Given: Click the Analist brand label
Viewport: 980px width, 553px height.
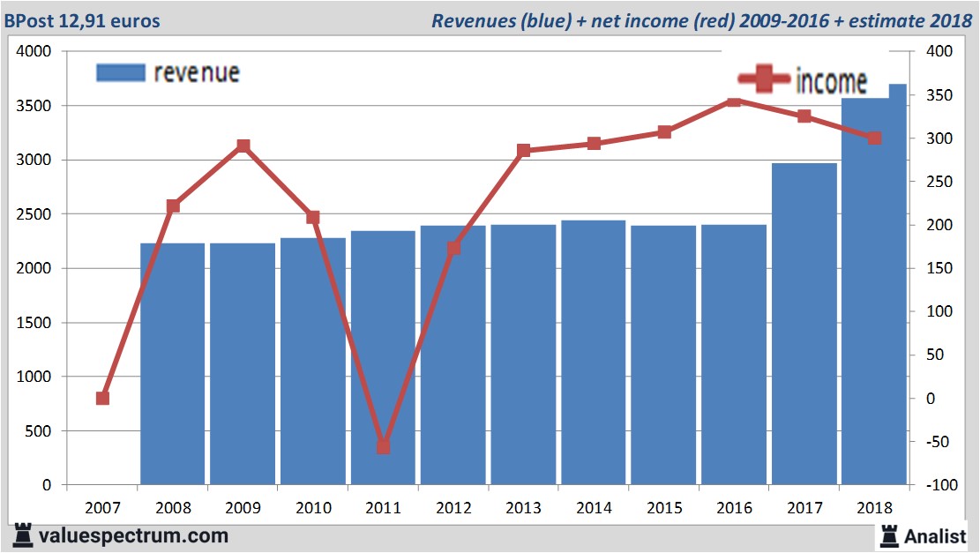Looking at the screenshot, I should 936,535.
